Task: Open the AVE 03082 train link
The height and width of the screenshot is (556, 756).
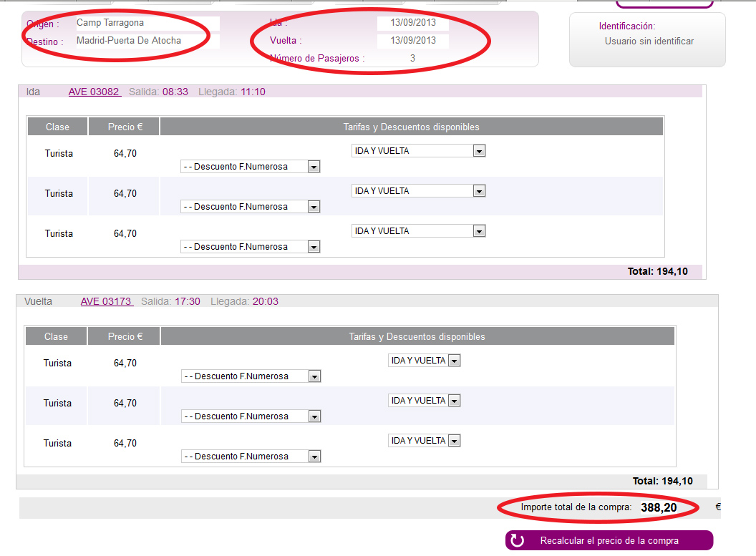Action: (94, 92)
